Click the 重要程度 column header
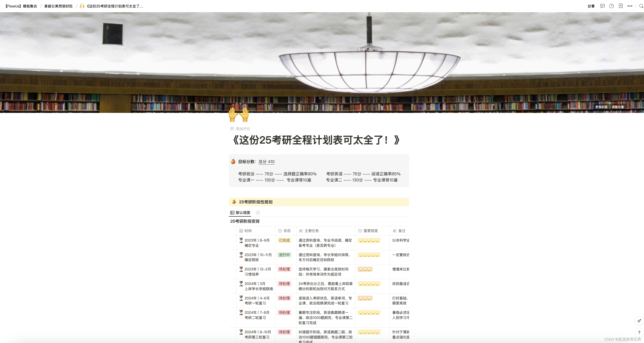The width and height of the screenshot is (644, 343). tap(371, 231)
